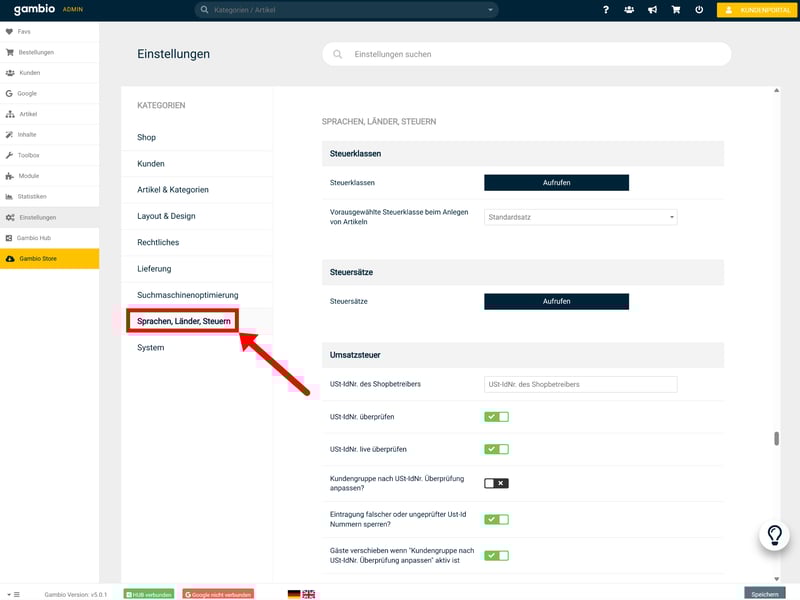Image resolution: width=800 pixels, height=600 pixels.
Task: Select the British flag language icon
Action: click(309, 594)
